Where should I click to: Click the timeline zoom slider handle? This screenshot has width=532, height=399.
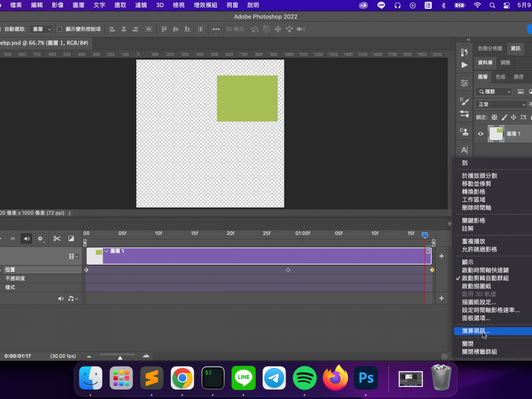click(x=120, y=358)
